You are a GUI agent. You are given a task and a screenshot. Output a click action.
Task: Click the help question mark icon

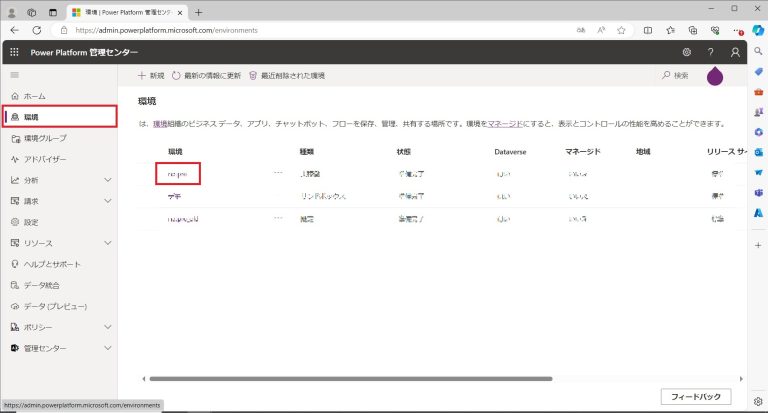coord(710,52)
